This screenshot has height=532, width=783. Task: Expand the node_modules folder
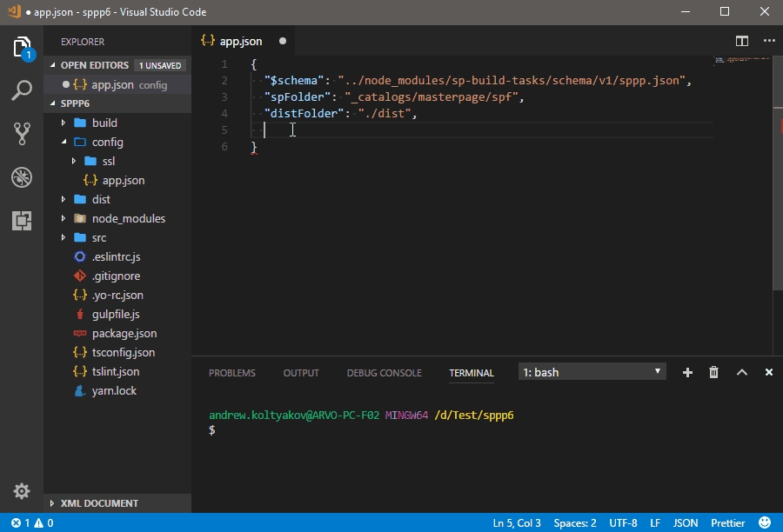click(x=128, y=218)
